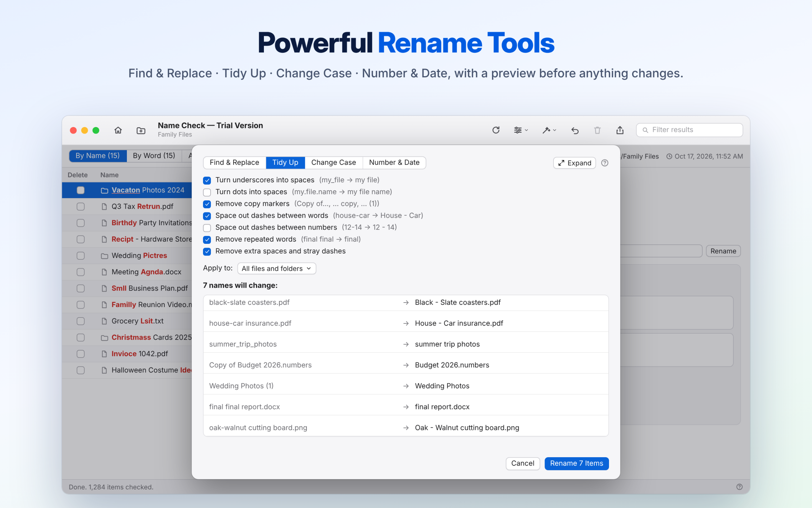The image size is (812, 508).
Task: Click the folder icon for Vacaton Photos 2024
Action: click(104, 190)
